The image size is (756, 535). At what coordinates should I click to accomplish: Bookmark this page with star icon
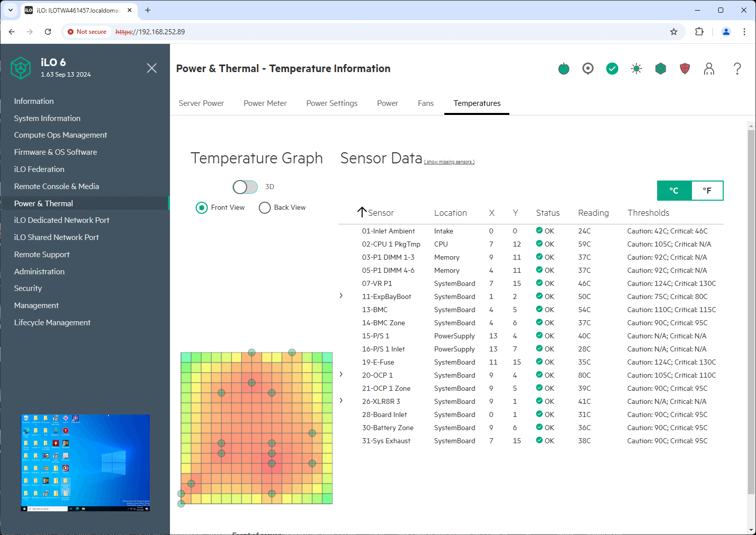click(x=674, y=32)
